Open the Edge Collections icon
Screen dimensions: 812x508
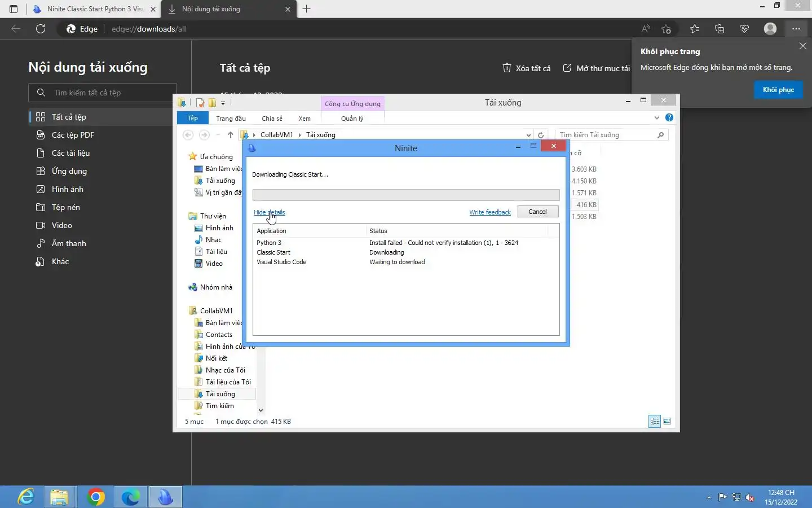click(x=720, y=29)
